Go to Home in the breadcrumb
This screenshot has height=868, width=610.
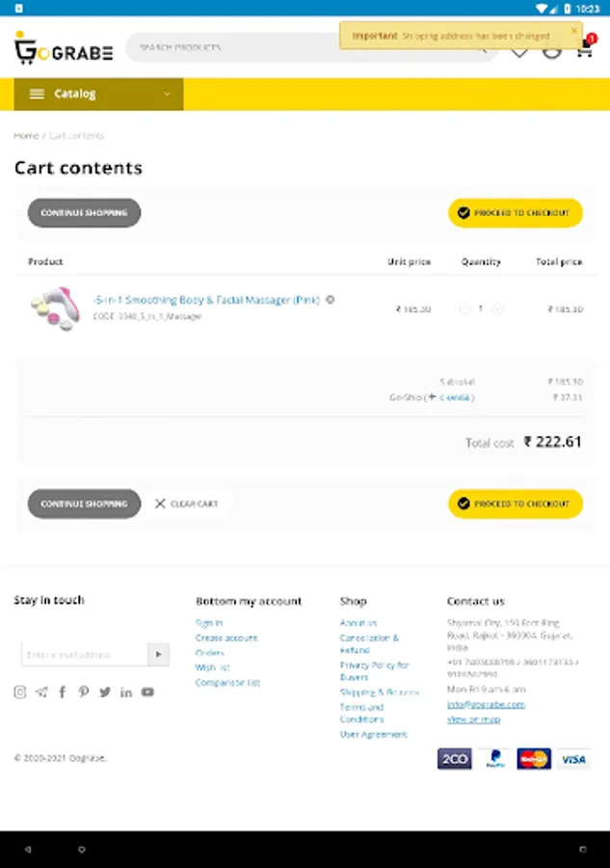[26, 136]
